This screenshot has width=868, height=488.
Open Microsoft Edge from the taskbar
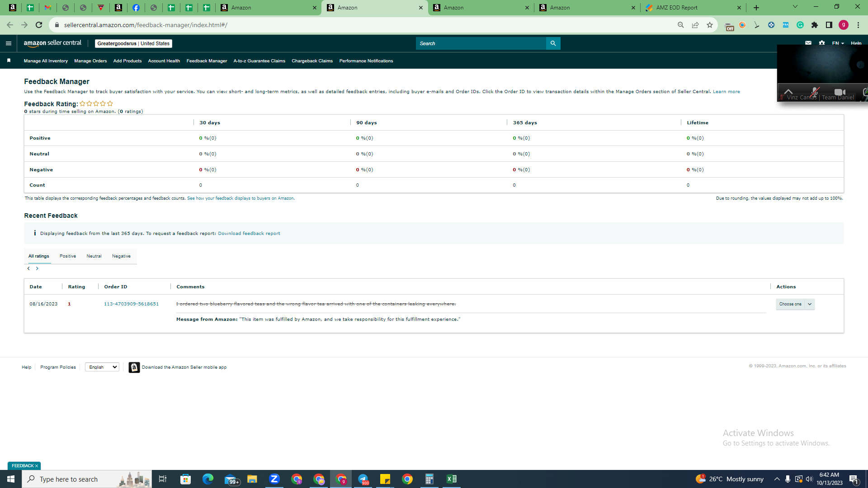[208, 479]
